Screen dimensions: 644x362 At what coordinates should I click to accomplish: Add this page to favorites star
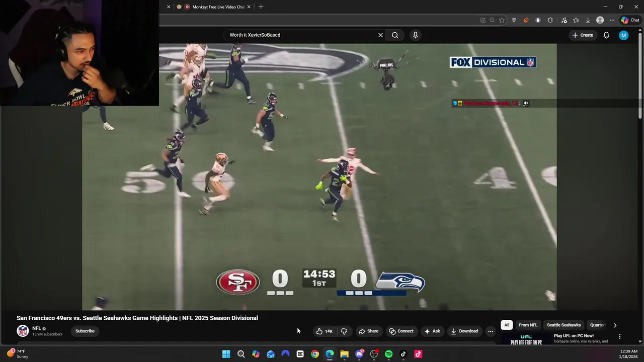[502, 20]
